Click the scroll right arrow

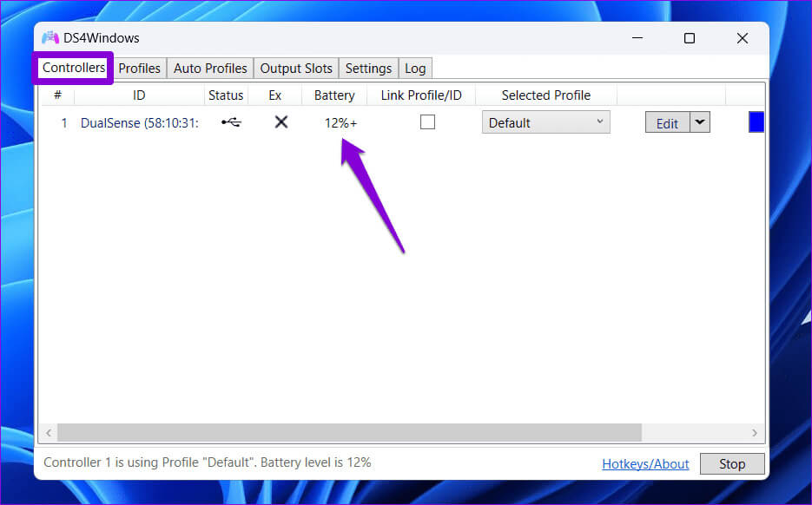(x=755, y=433)
